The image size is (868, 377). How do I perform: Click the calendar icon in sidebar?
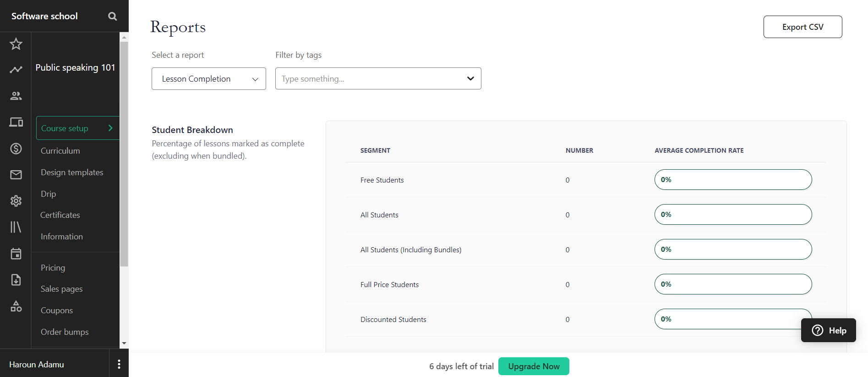[x=16, y=254]
